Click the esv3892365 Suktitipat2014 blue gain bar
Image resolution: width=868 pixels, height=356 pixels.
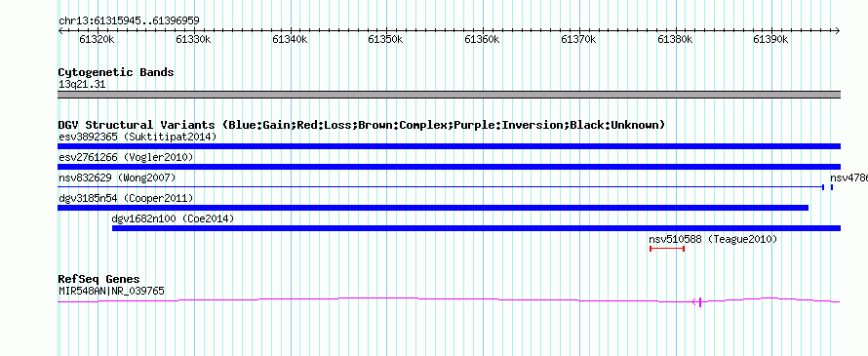tap(449, 146)
